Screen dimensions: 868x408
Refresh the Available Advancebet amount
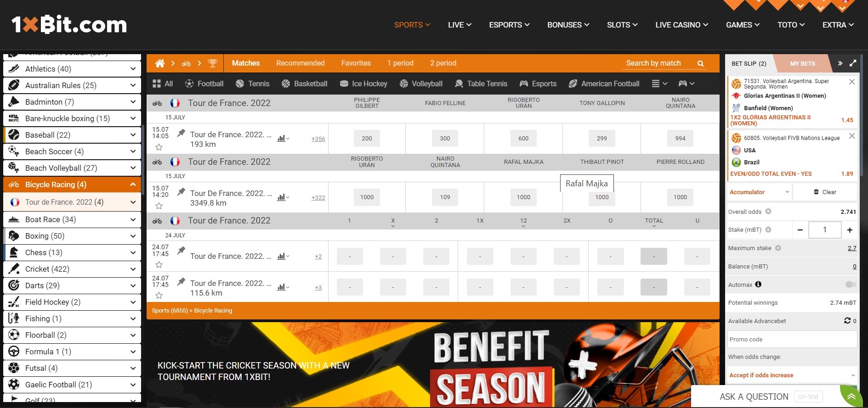click(x=847, y=321)
